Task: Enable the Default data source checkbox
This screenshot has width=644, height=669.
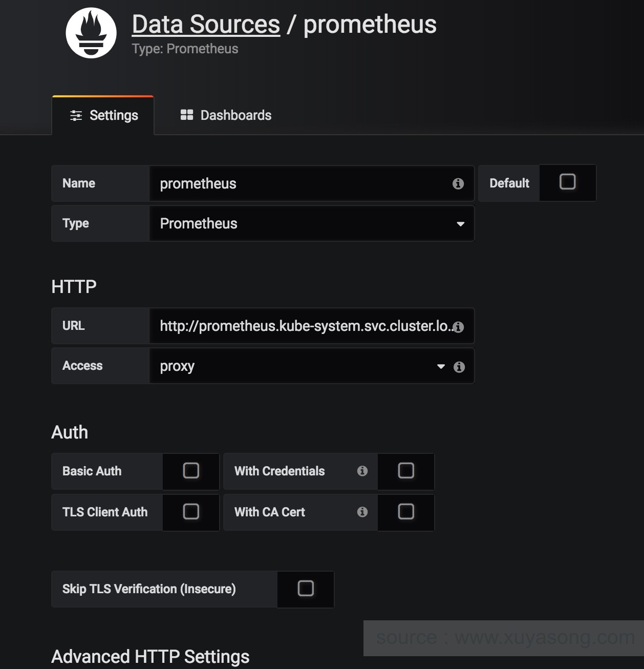Action: pos(567,182)
